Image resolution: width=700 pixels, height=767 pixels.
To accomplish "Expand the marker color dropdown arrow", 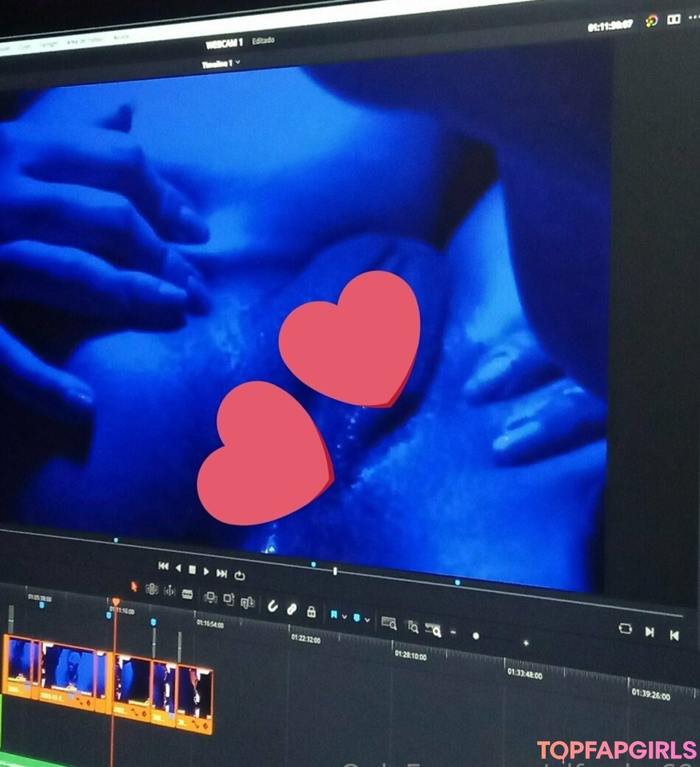I will (367, 620).
